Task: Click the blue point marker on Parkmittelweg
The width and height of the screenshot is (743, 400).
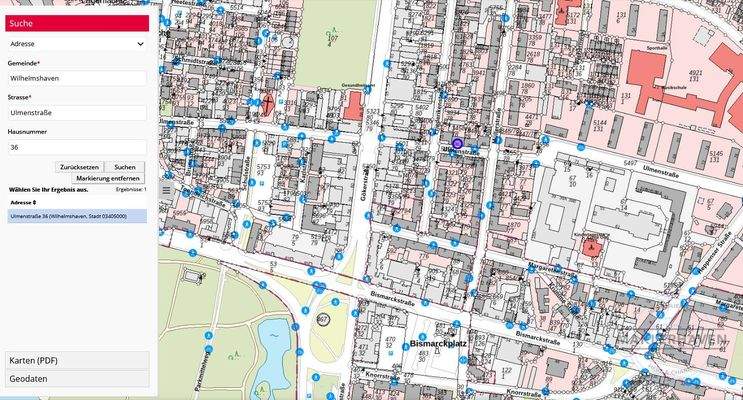Action: coord(207,334)
